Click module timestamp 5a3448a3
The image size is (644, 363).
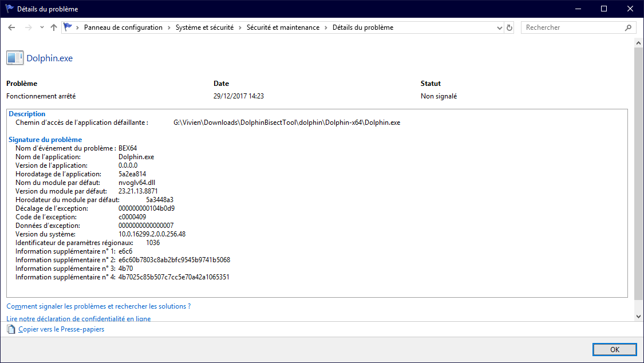pyautogui.click(x=160, y=200)
